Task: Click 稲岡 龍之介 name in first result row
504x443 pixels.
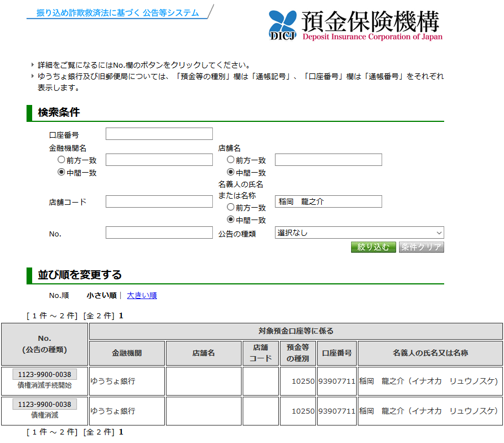Action: (x=428, y=381)
